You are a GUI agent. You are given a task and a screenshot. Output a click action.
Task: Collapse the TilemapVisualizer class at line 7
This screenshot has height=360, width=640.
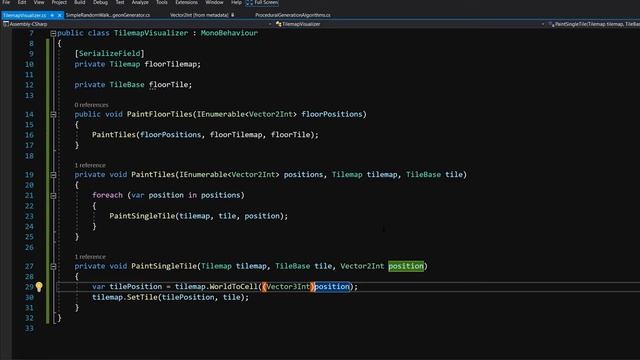coord(53,33)
